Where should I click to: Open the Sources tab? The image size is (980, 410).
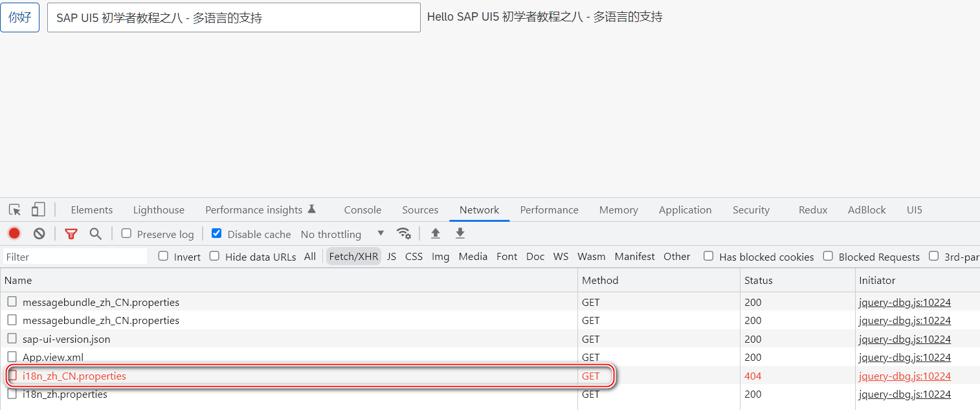pyautogui.click(x=420, y=210)
